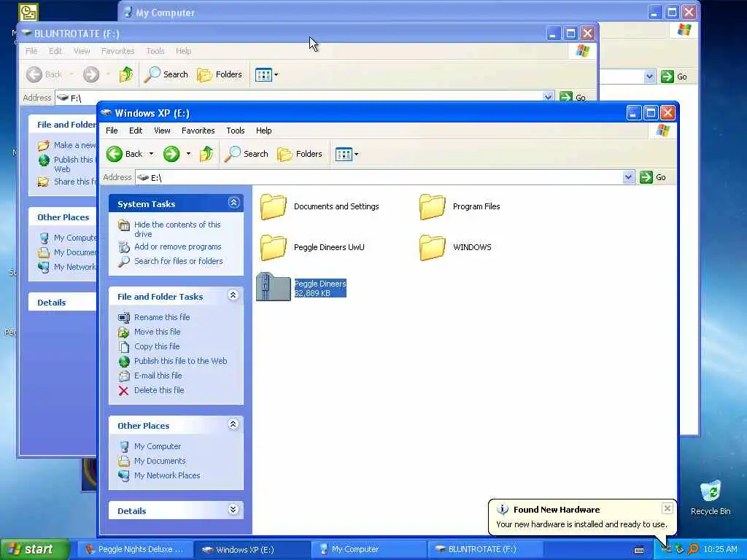Switch to Peggle Nights Deluxe taskbar button

pos(135,550)
